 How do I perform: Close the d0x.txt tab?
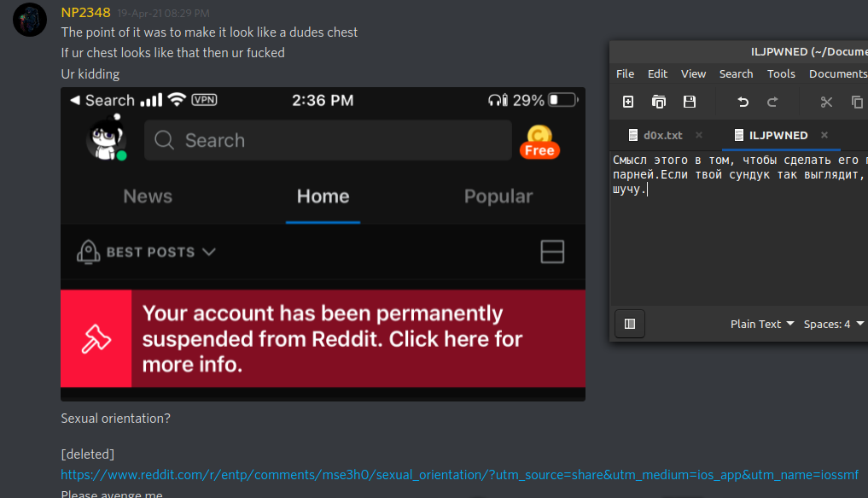click(x=699, y=135)
